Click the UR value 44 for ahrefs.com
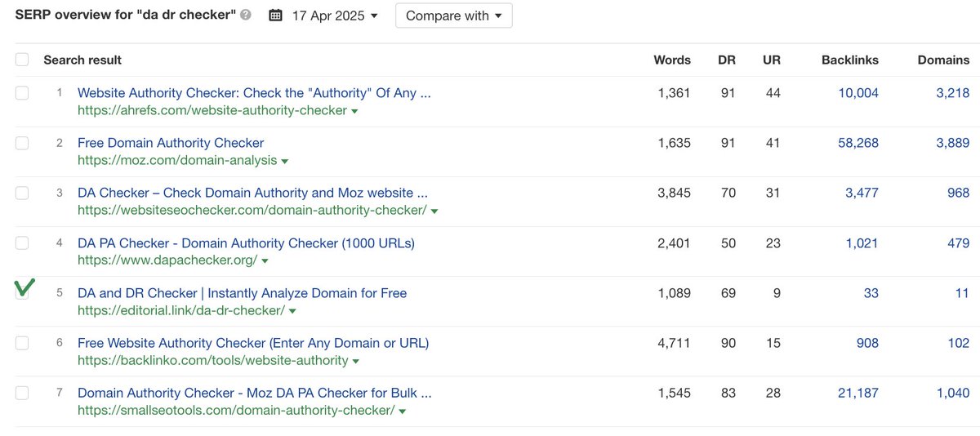 pyautogui.click(x=773, y=93)
